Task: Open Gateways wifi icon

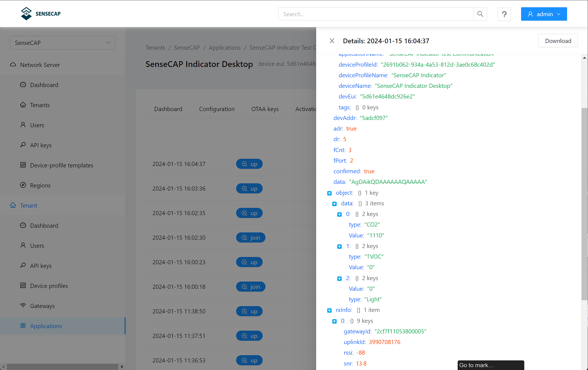Action: click(x=23, y=306)
